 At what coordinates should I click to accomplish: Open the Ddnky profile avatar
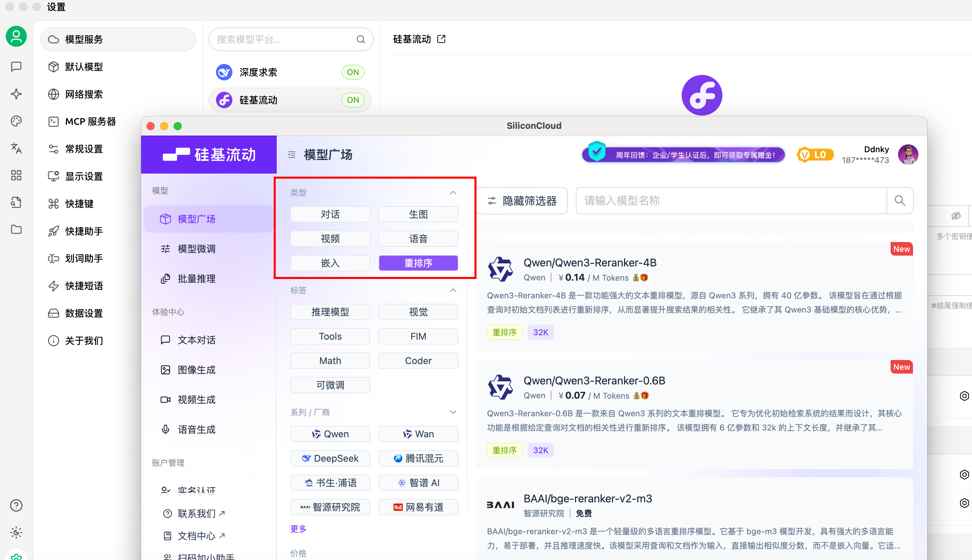(908, 155)
